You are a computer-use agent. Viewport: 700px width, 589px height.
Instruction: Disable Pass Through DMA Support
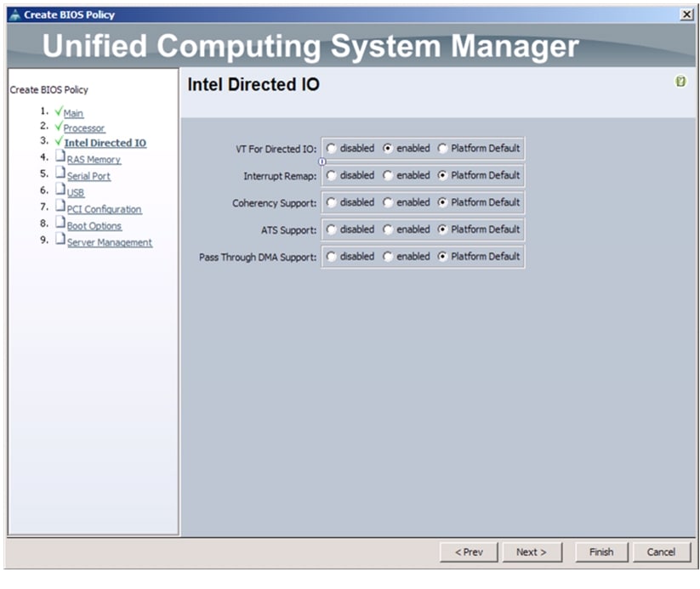click(x=331, y=257)
